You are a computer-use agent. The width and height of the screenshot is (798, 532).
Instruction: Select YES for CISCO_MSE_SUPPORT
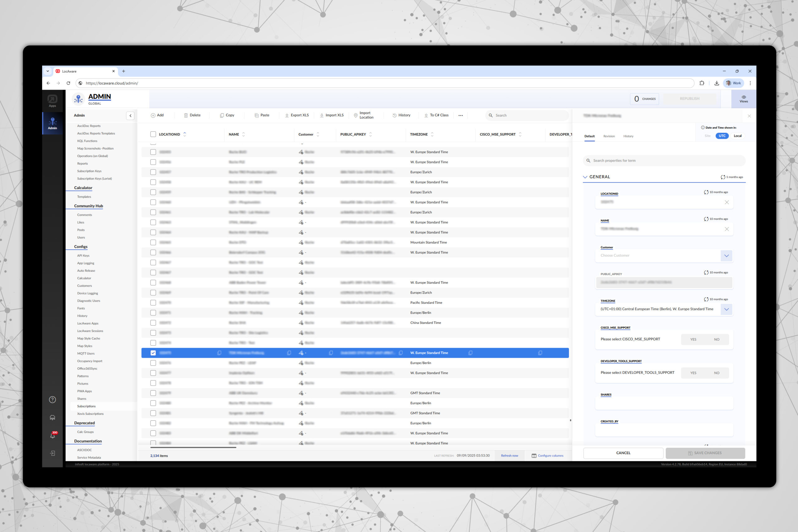693,339
